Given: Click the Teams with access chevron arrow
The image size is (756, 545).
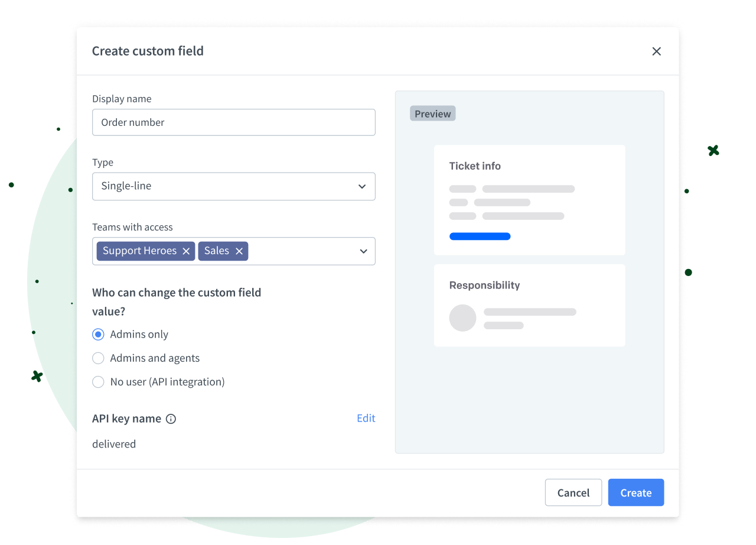Looking at the screenshot, I should (x=363, y=251).
